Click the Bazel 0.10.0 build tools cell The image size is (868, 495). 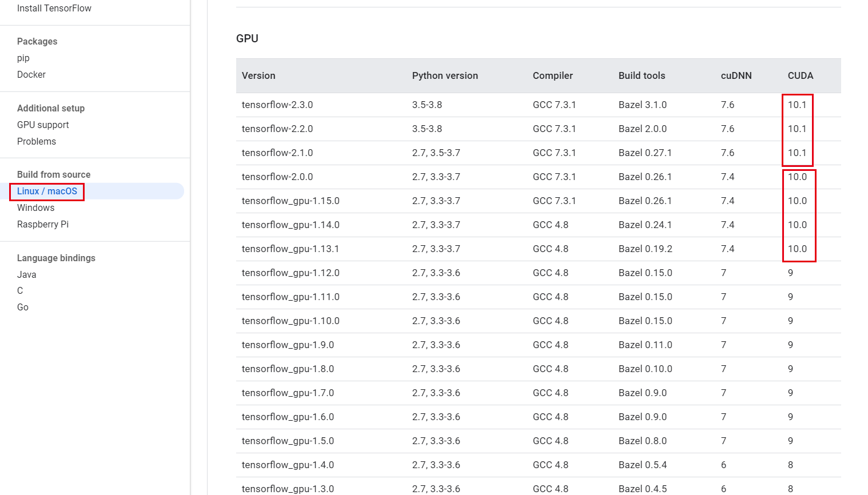pyautogui.click(x=646, y=369)
